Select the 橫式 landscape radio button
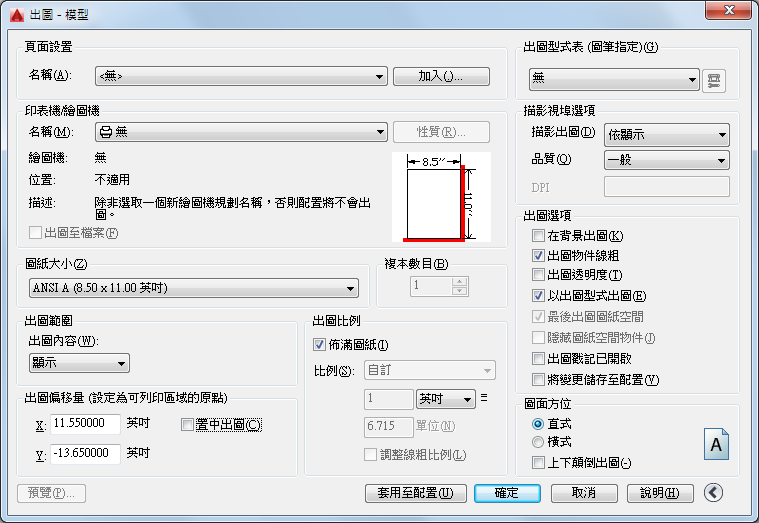Screen dimensions: 759x523 click(538, 442)
